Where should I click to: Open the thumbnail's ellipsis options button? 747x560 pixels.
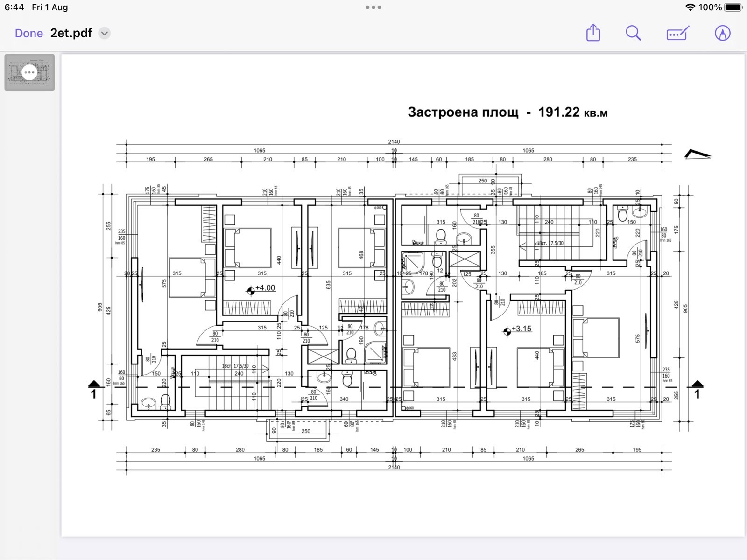[29, 72]
